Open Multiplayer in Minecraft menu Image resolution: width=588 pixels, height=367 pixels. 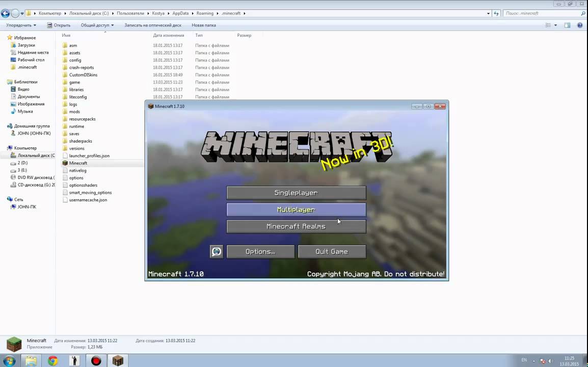coord(296,210)
